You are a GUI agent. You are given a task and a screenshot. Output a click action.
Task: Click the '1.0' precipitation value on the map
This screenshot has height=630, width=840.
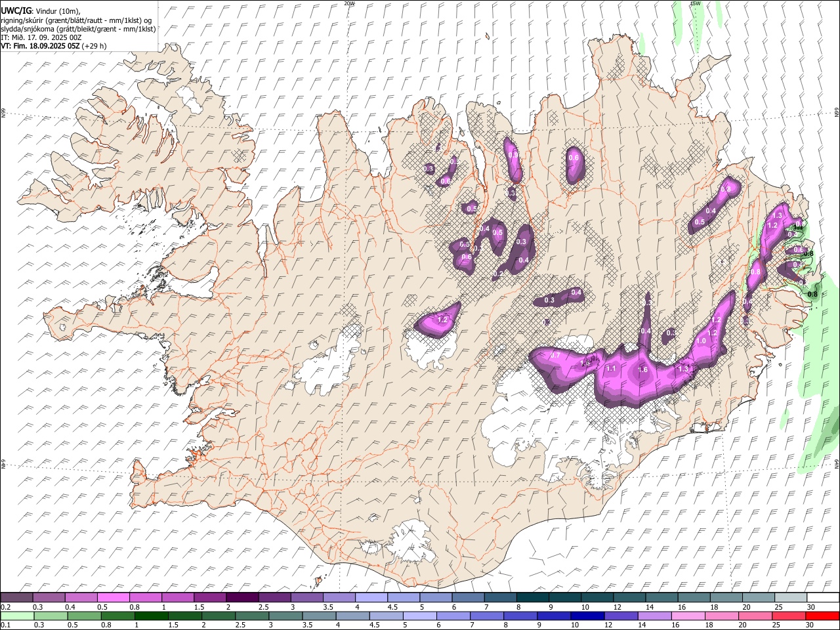[701, 341]
